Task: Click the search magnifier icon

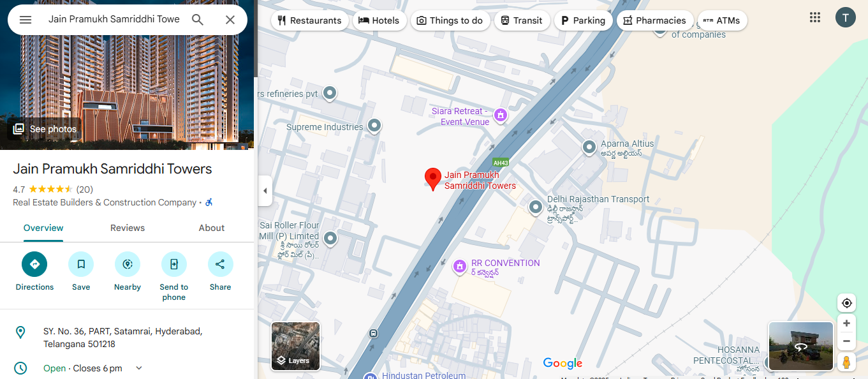Action: [x=198, y=20]
